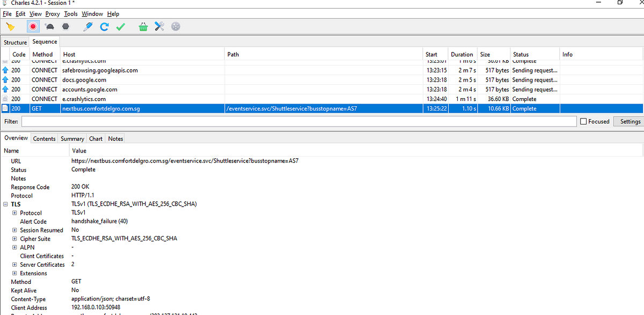Toggle breakpoints with the hexagon icon
This screenshot has width=644, height=315.
click(x=65, y=26)
